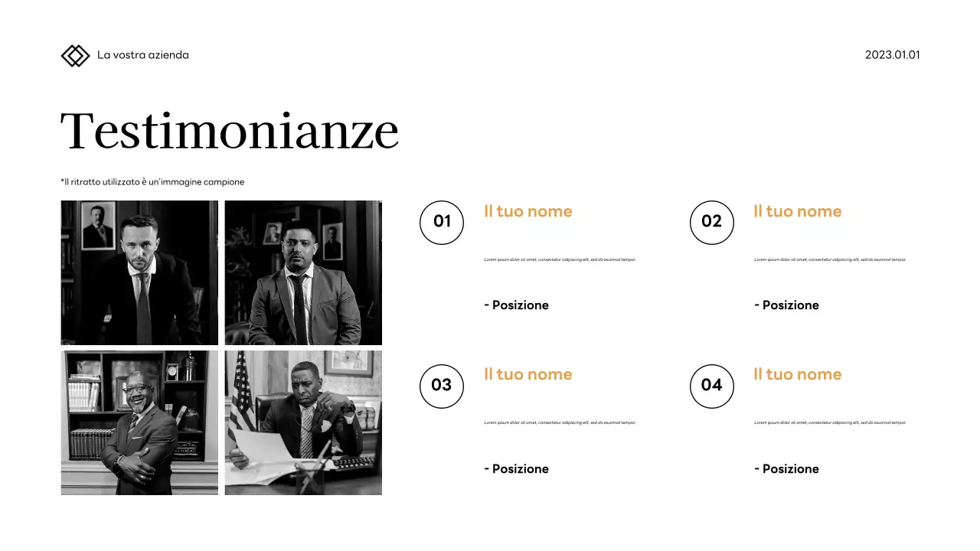This screenshot has height=551, width=980.
Task: Click the portrait sample image footnote text
Action: click(152, 182)
